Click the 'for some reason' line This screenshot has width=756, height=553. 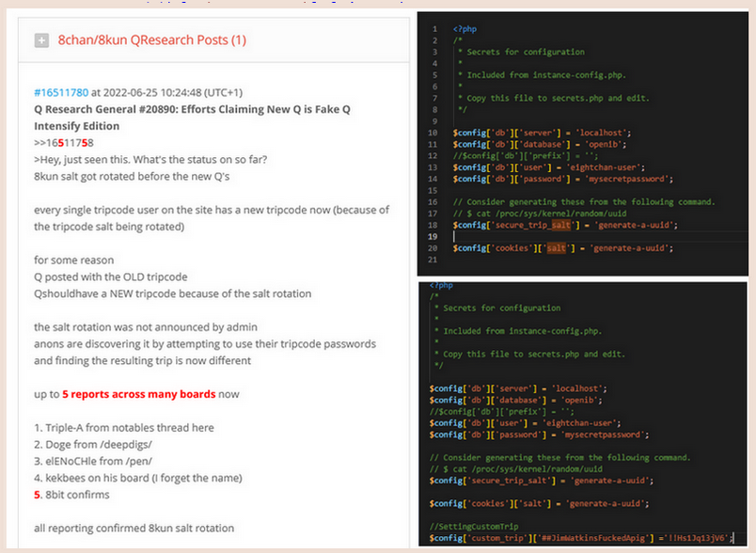(x=73, y=261)
